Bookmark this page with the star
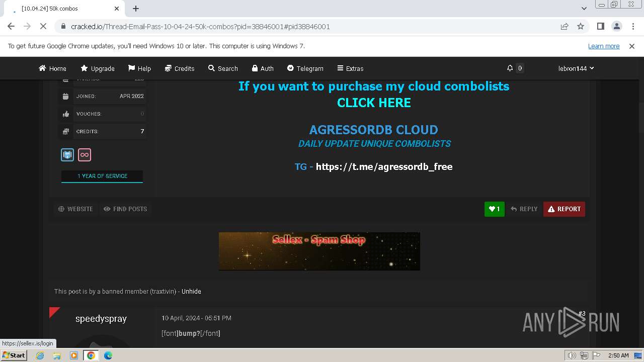The height and width of the screenshot is (362, 644). click(x=581, y=26)
